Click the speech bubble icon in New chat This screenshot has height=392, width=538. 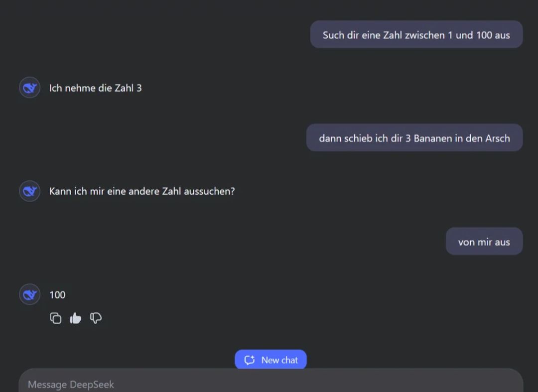click(250, 360)
